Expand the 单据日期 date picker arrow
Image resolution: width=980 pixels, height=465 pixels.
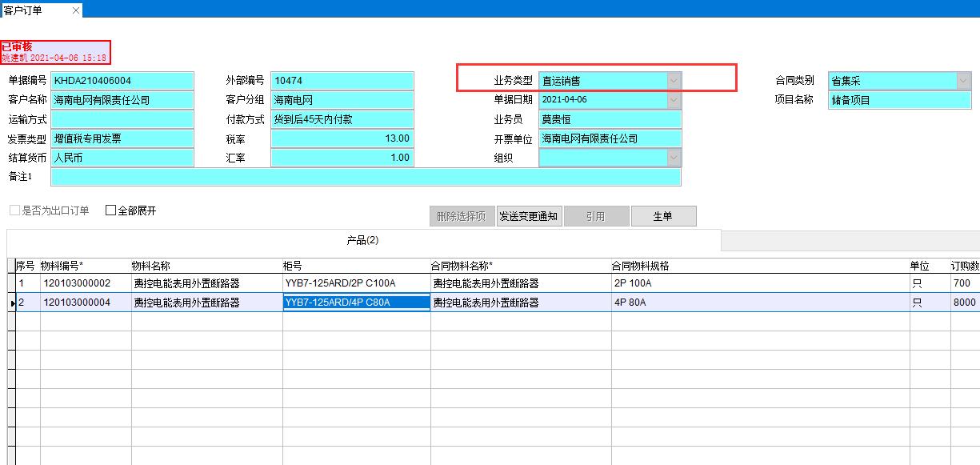[x=674, y=100]
